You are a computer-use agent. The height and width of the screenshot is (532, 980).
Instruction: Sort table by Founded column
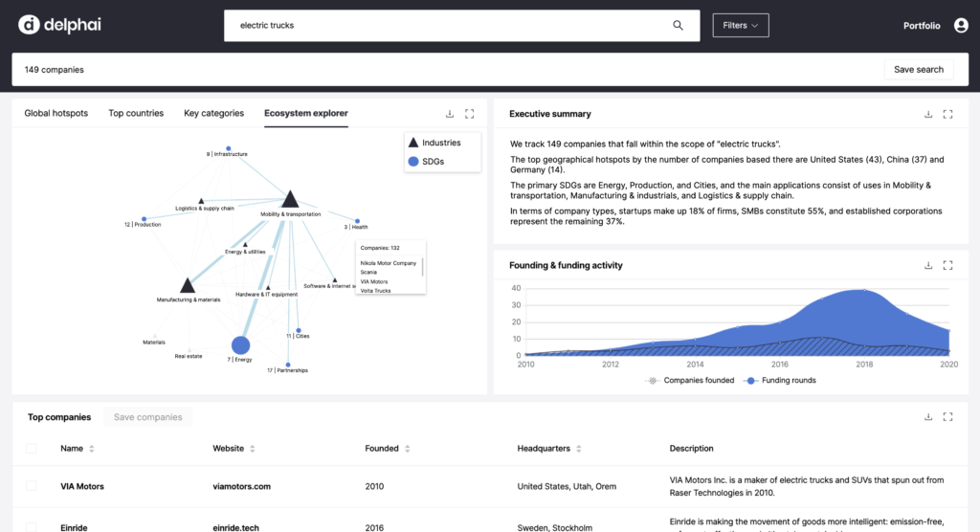388,448
